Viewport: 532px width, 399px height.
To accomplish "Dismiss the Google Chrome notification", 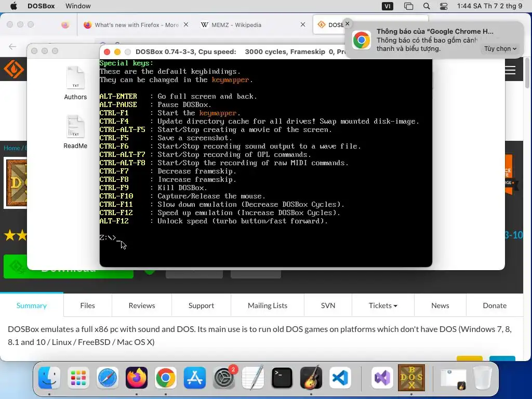I will tap(347, 23).
